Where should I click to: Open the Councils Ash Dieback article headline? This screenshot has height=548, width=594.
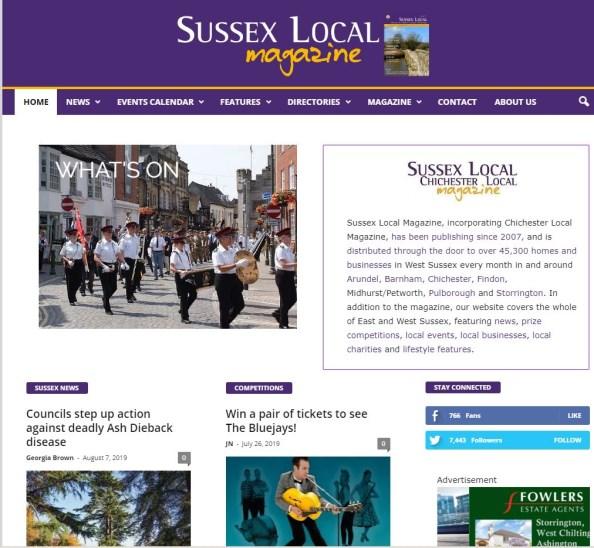[99, 428]
